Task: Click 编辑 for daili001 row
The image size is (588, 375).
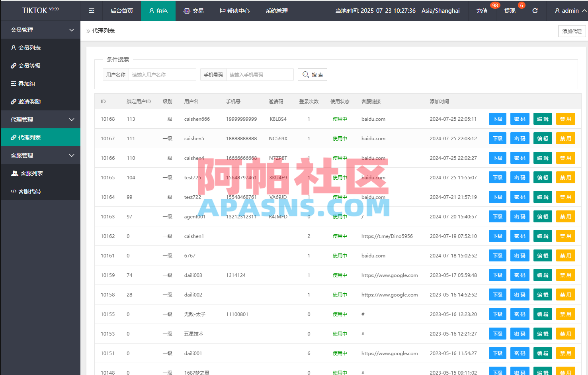Action: tap(543, 353)
